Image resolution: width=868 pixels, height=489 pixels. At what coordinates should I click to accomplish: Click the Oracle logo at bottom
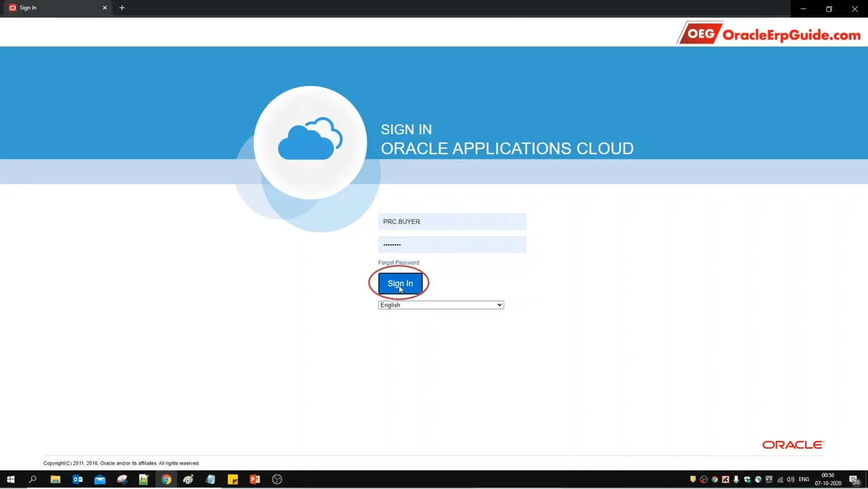coord(793,445)
